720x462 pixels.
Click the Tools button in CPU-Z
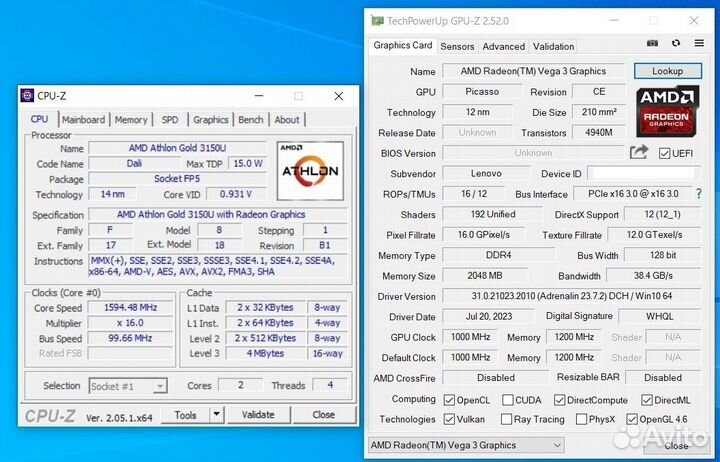(186, 415)
